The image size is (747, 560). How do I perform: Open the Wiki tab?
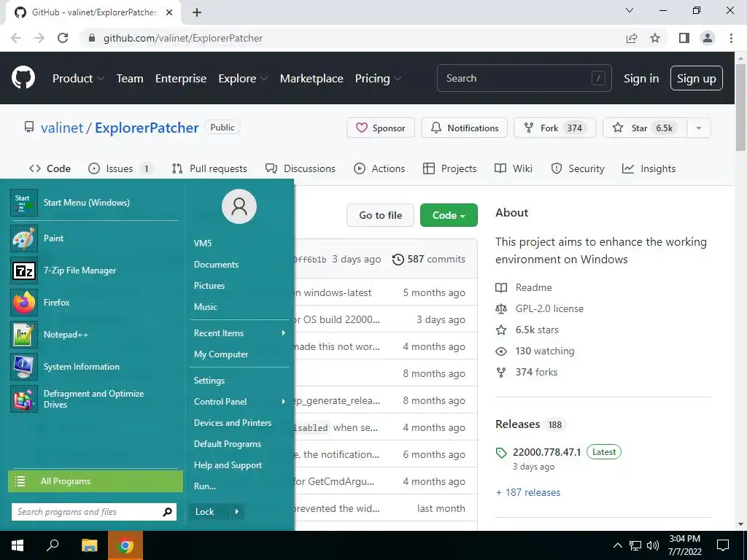tap(514, 168)
